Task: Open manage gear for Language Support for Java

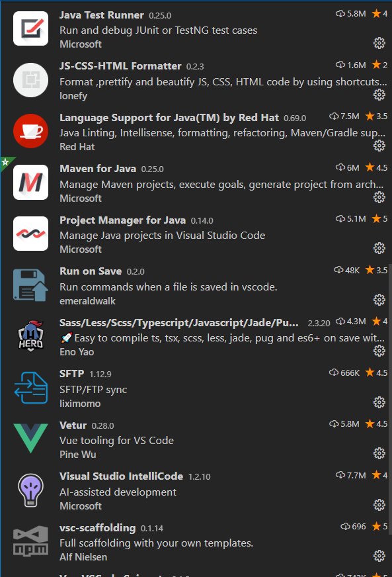Action: point(379,146)
